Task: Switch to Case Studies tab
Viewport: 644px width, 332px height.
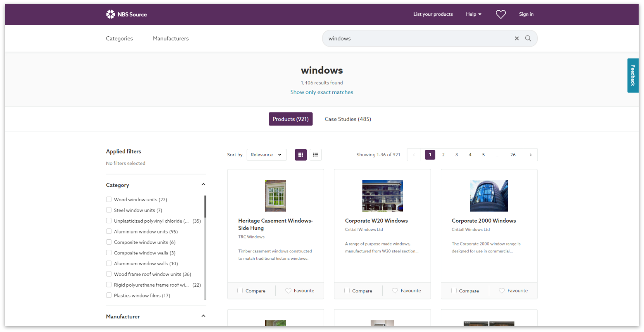Action: (348, 119)
